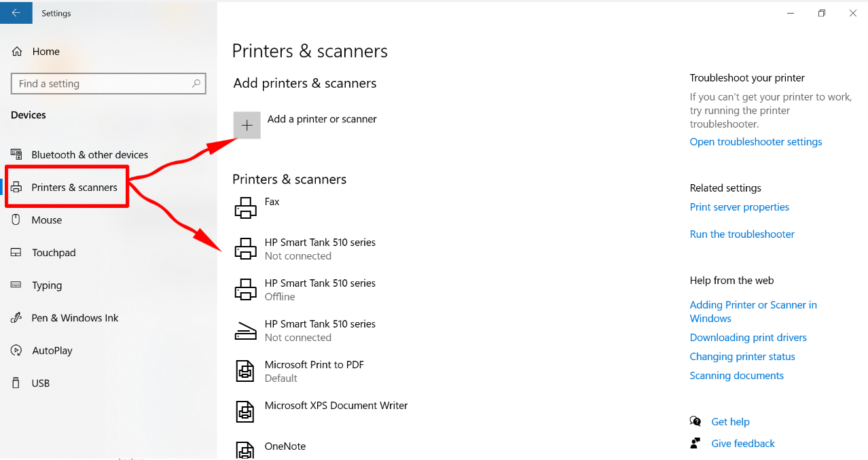868x460 pixels.
Task: Open Adding Printer or Scanner in Windows
Action: [753, 312]
